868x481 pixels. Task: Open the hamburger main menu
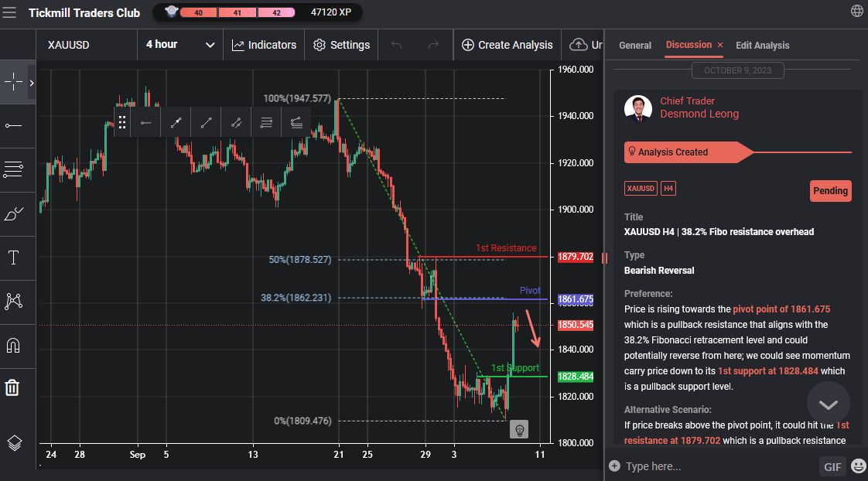(x=9, y=12)
